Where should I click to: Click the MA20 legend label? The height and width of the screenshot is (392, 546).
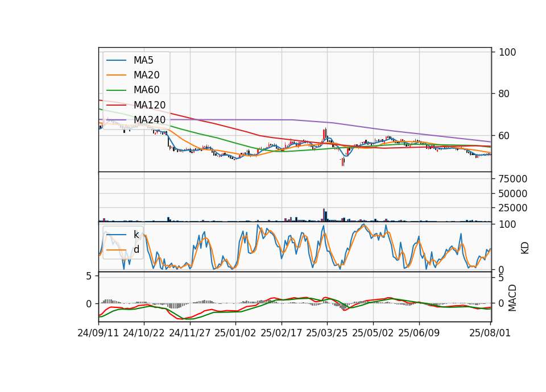click(146, 75)
